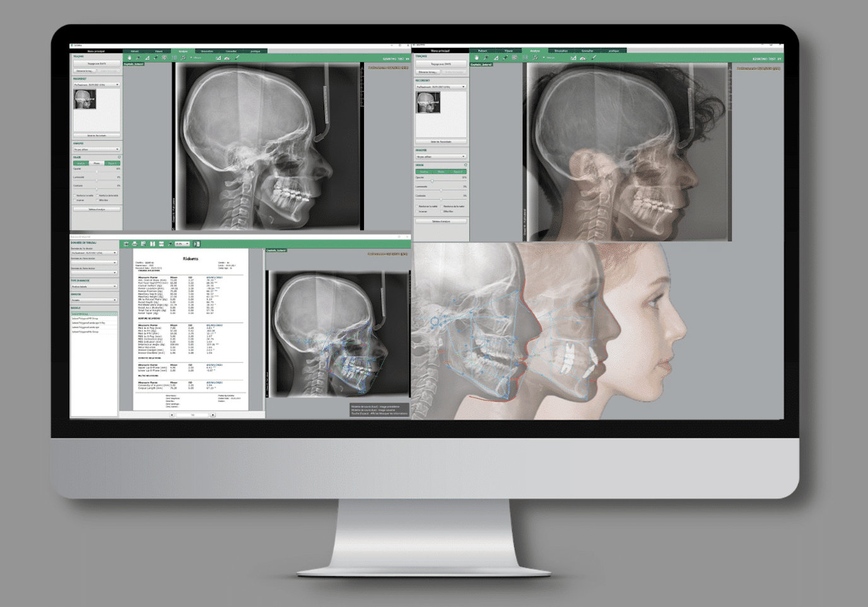Screen dimensions: 868x607
Task: Click Traçage avec DHYS button in left window
Action: pos(97,64)
